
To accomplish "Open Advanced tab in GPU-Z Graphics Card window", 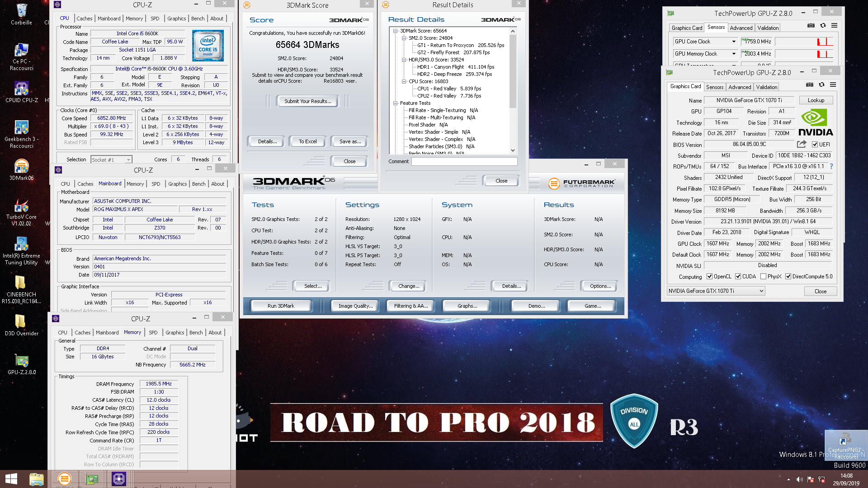I will [740, 87].
